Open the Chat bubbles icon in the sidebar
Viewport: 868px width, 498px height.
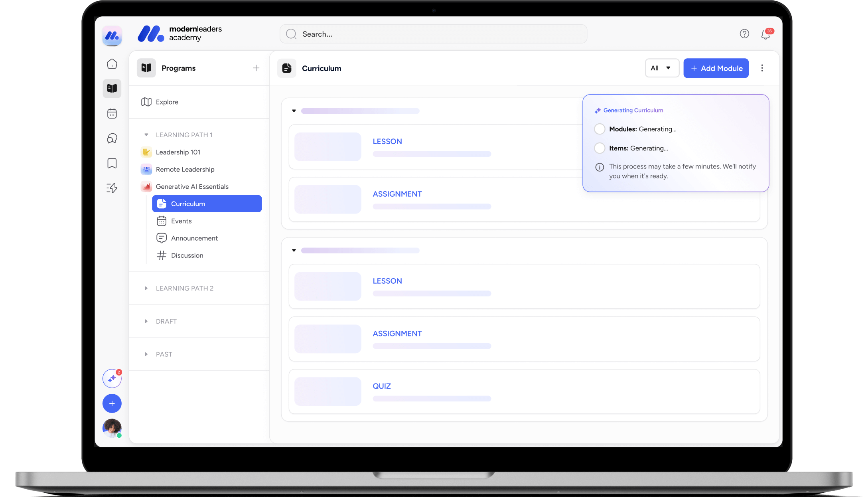coord(112,138)
